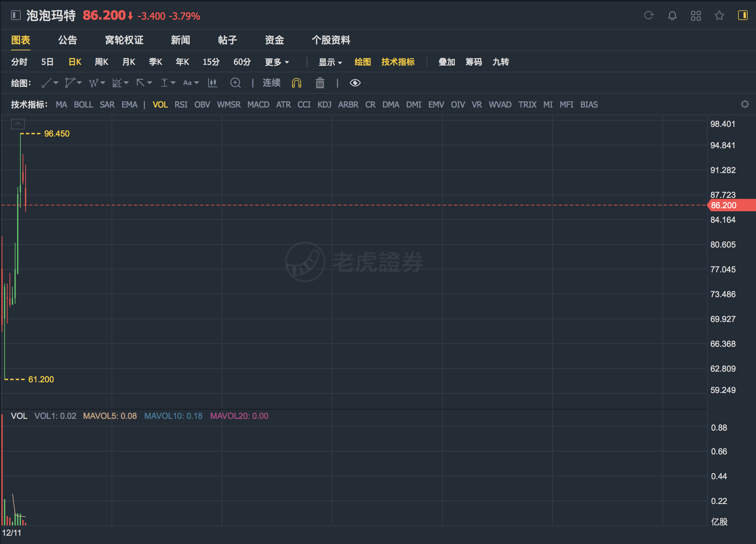This screenshot has width=756, height=544.
Task: Open Fibonacci tool dropdown arrow
Action: [126, 83]
